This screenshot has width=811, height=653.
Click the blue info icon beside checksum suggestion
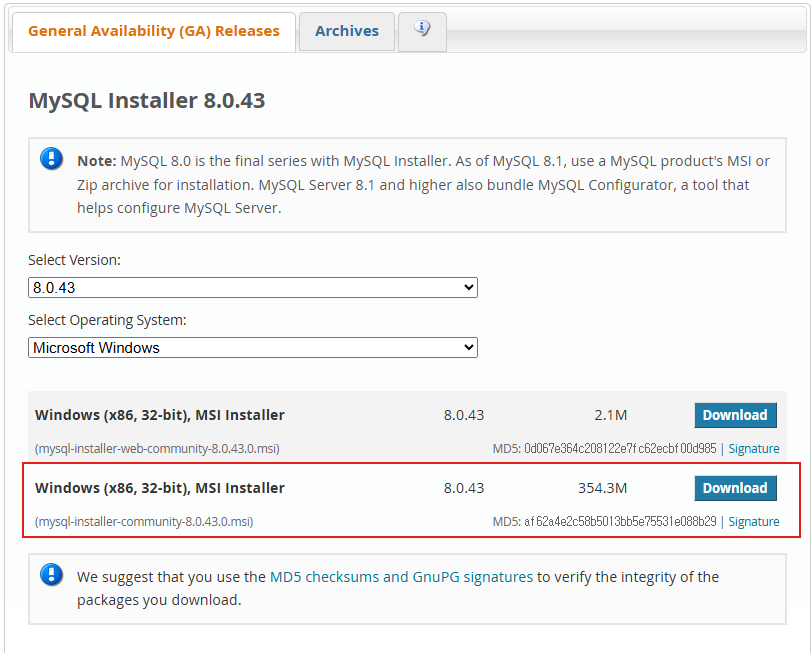[x=52, y=574]
